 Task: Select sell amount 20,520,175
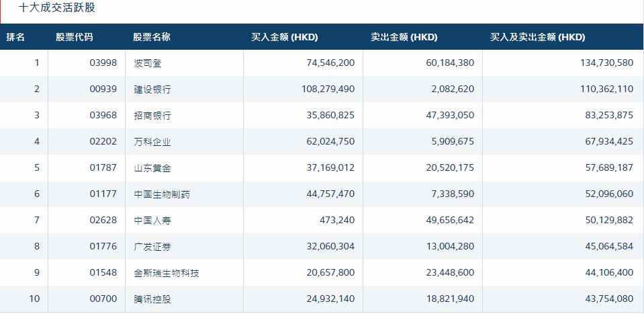click(450, 168)
